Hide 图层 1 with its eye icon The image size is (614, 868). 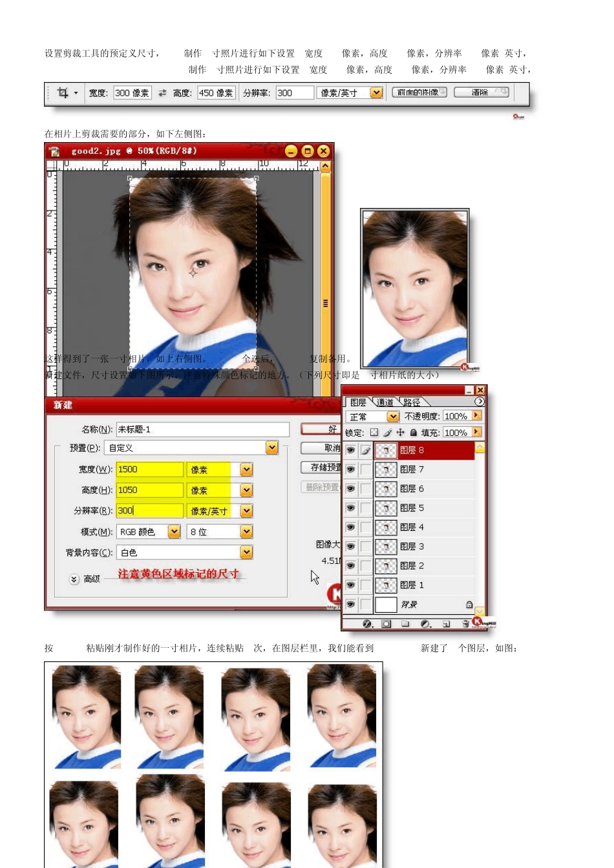click(351, 585)
